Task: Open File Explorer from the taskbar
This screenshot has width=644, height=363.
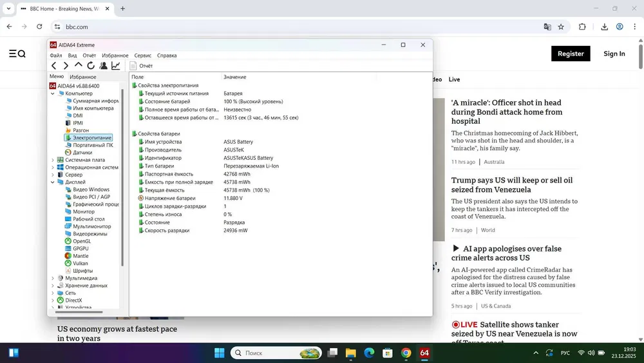Action: coord(350,353)
